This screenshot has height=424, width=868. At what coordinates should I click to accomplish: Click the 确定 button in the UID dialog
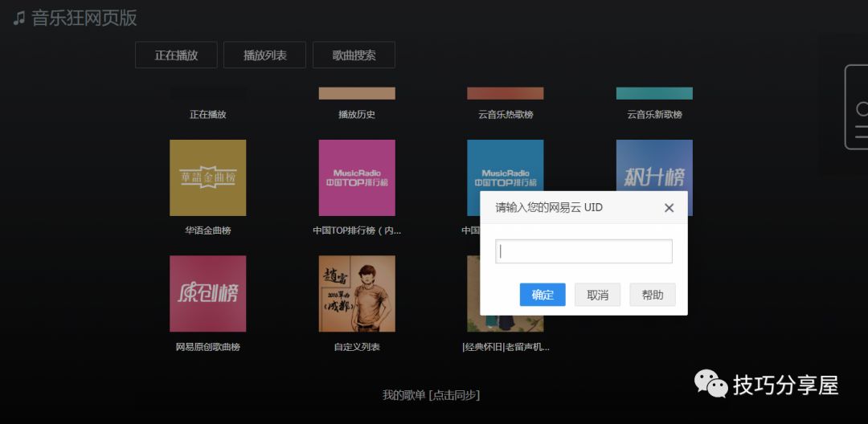[542, 295]
